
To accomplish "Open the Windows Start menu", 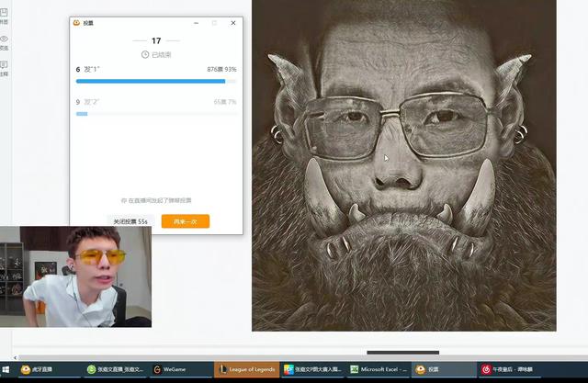I will coord(6,369).
